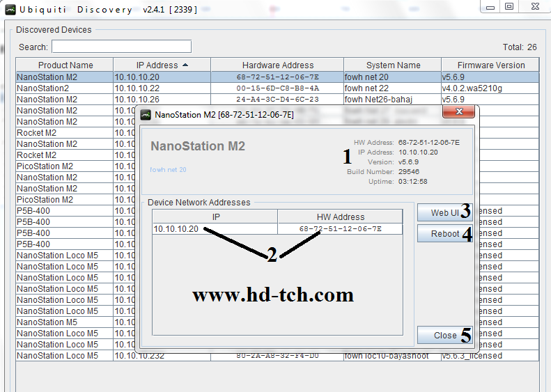Click the System Name column header
The width and height of the screenshot is (551, 392).
pyautogui.click(x=392, y=65)
